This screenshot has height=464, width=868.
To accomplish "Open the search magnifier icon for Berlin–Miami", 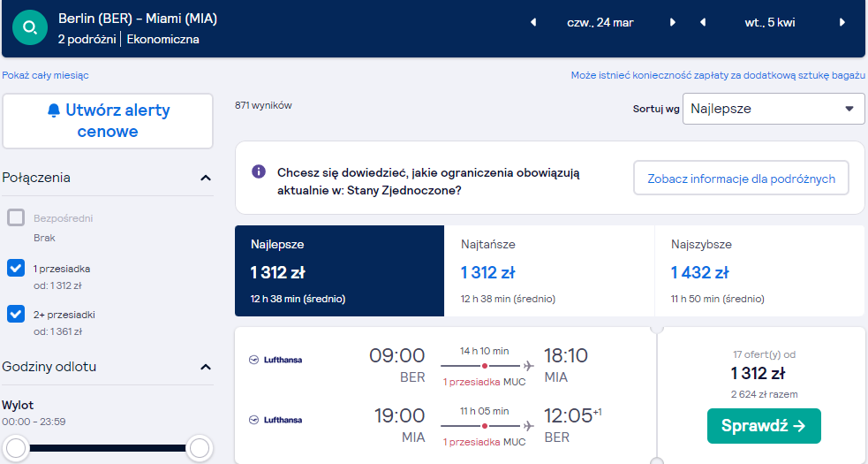I will tap(30, 27).
